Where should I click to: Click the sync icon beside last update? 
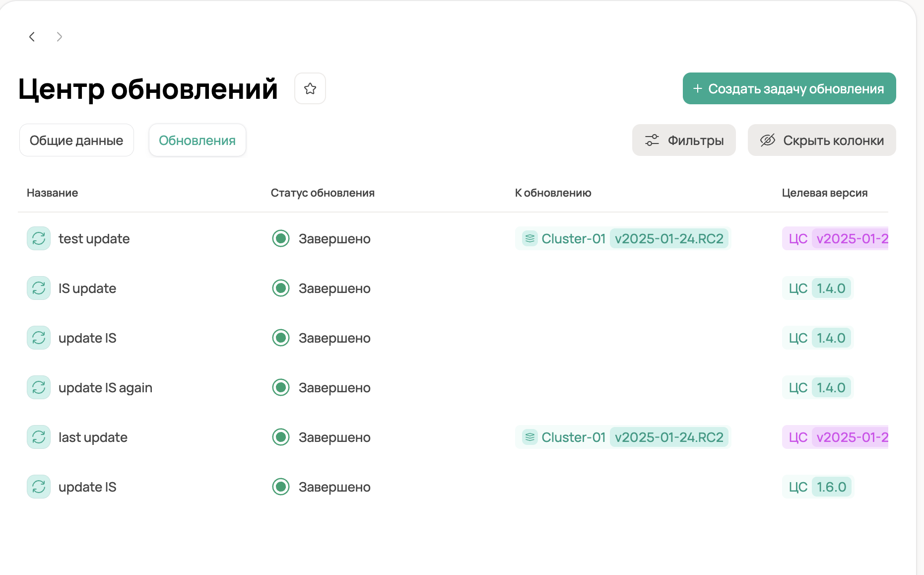pyautogui.click(x=39, y=437)
